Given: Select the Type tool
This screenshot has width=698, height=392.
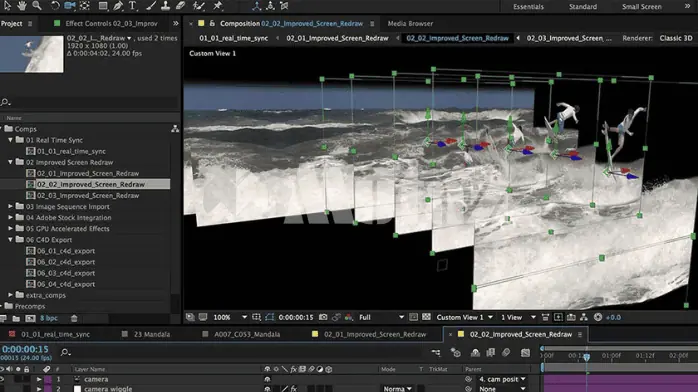Looking at the screenshot, I should coord(133,6).
